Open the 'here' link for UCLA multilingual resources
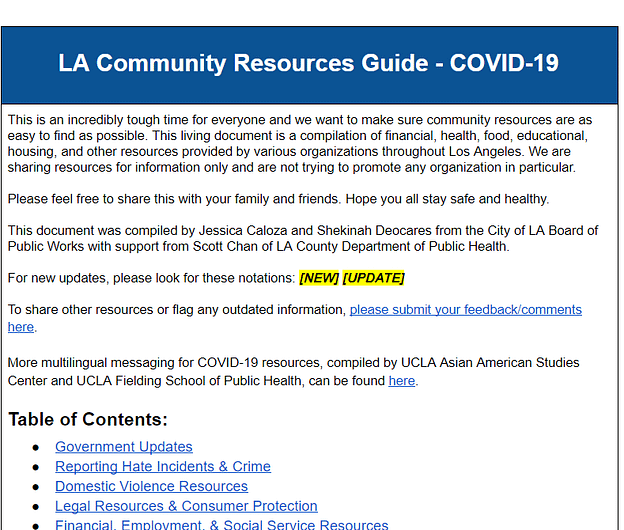This screenshot has width=624, height=530. (x=402, y=381)
